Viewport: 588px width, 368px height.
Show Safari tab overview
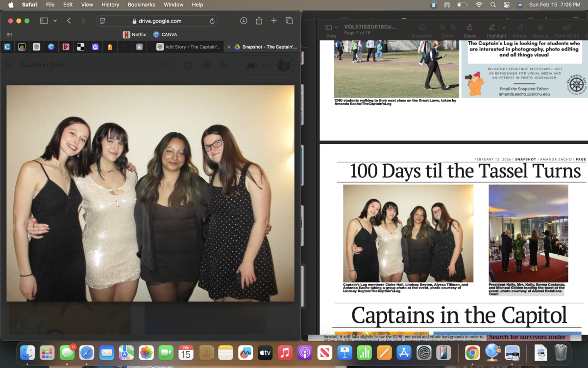coord(289,21)
